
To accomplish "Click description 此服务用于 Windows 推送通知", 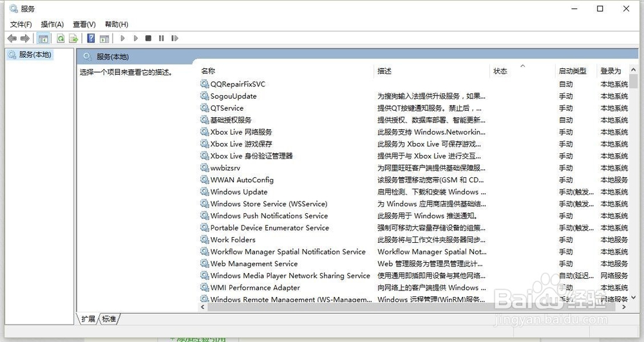I will point(428,216).
